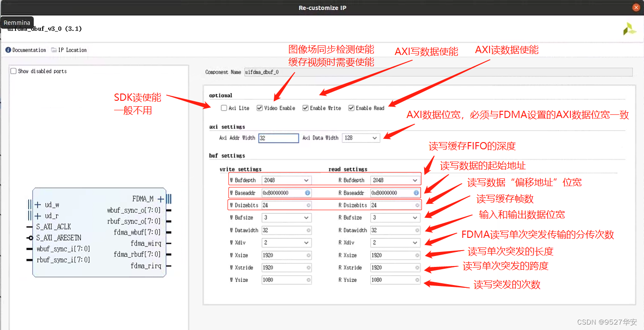Select the wbuf_sync_i[7:0] port label
Viewport: 644px width, 330px height.
[x=63, y=249]
